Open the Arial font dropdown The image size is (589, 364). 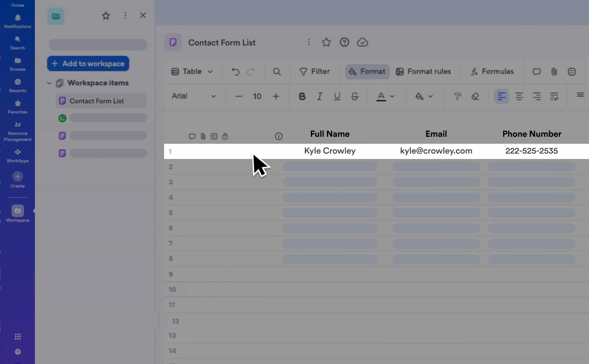click(x=195, y=96)
